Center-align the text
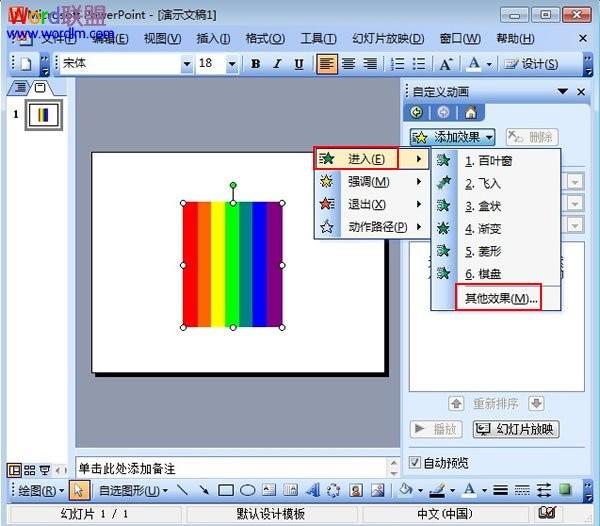 (348, 64)
